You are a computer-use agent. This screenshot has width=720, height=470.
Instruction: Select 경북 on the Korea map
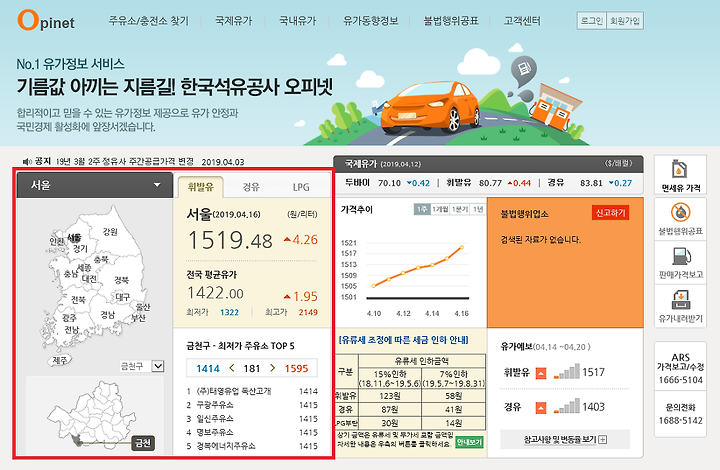point(122,280)
